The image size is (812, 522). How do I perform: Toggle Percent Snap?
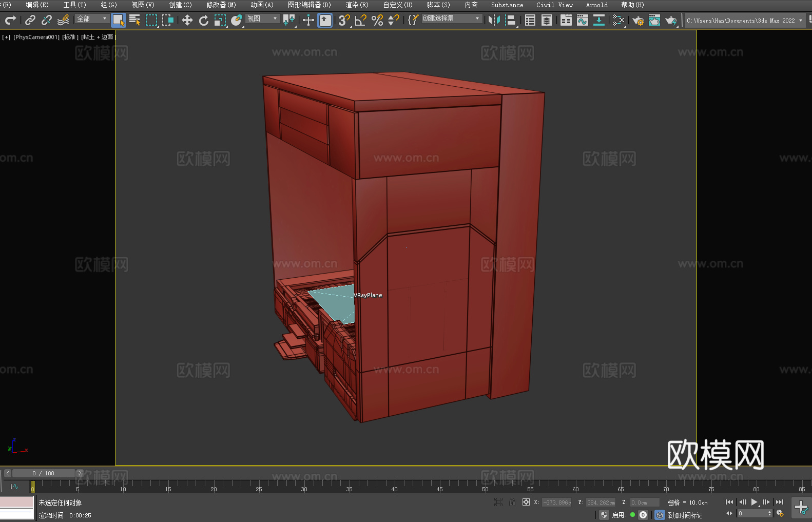point(377,20)
